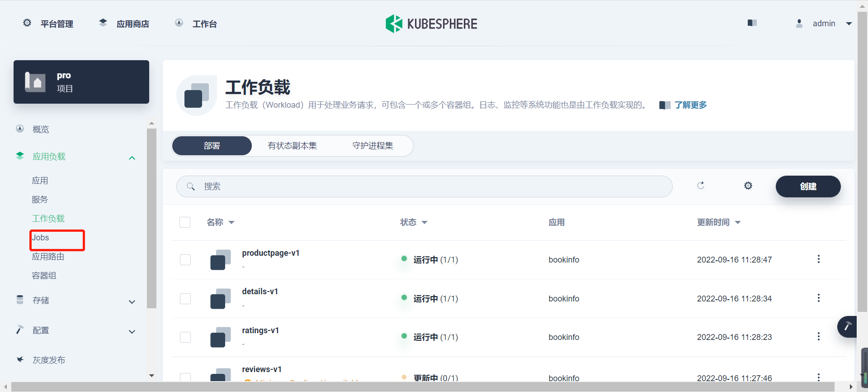Click the column settings gear icon
868x392 pixels.
coord(748,186)
